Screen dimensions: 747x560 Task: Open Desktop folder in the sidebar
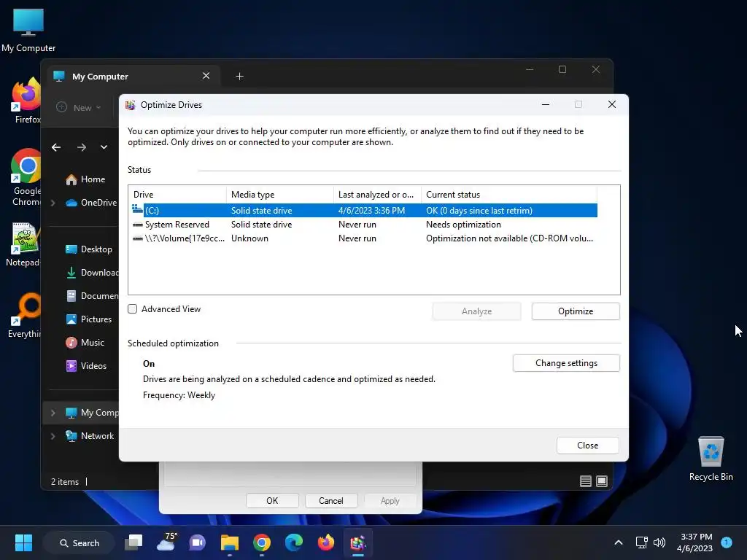point(88,249)
